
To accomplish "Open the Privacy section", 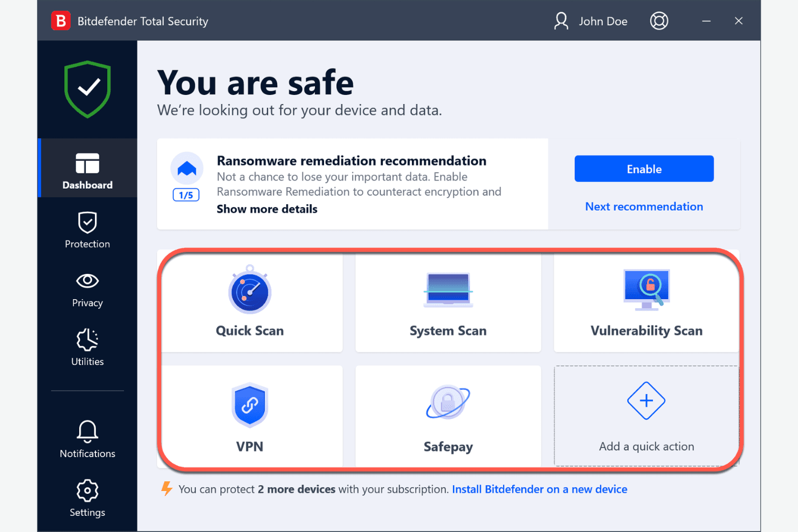I will 87,289.
